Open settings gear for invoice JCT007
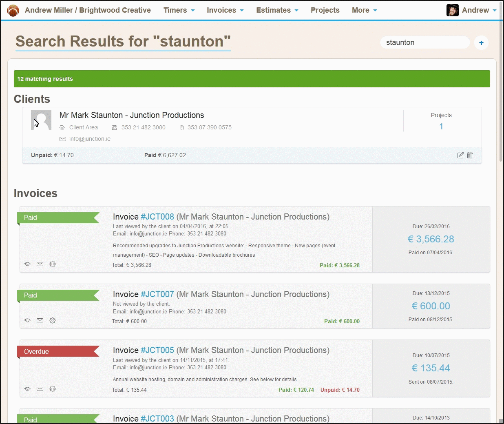Image resolution: width=504 pixels, height=424 pixels. click(53, 320)
